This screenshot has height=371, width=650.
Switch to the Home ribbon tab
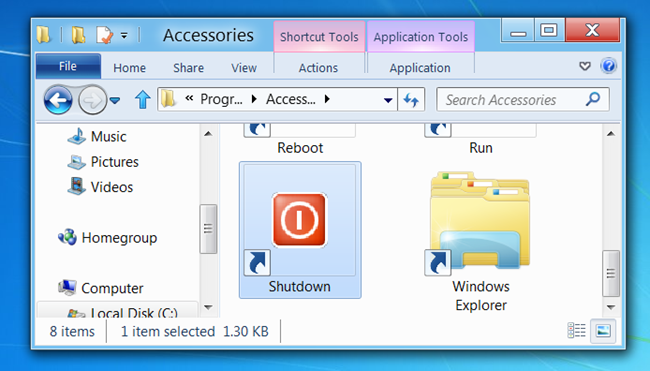pyautogui.click(x=129, y=68)
